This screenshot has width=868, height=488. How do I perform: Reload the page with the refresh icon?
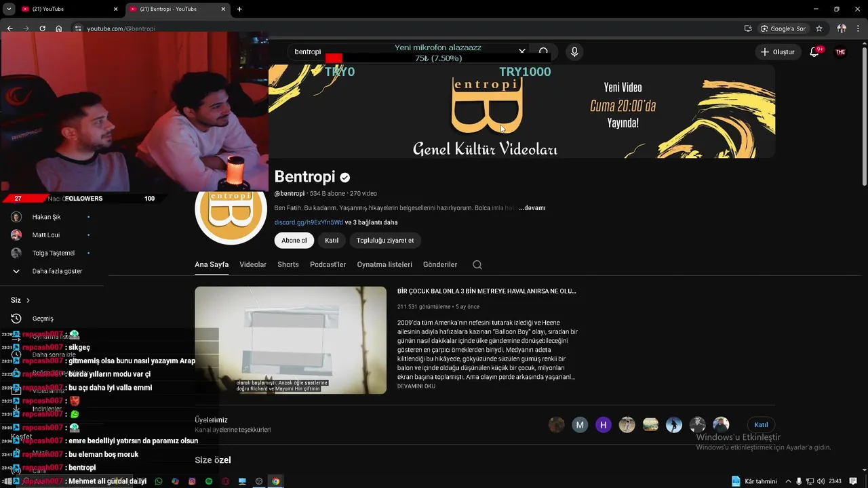point(42,28)
